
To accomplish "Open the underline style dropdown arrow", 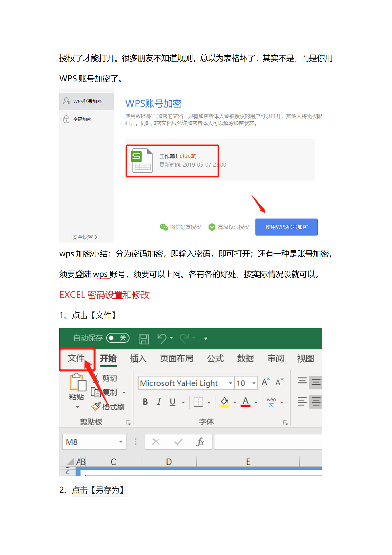I will [x=183, y=402].
